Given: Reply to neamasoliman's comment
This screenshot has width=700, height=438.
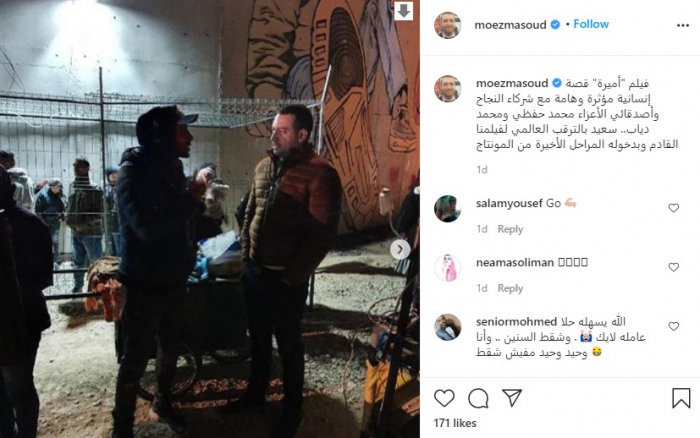Looking at the screenshot, I should (x=510, y=288).
